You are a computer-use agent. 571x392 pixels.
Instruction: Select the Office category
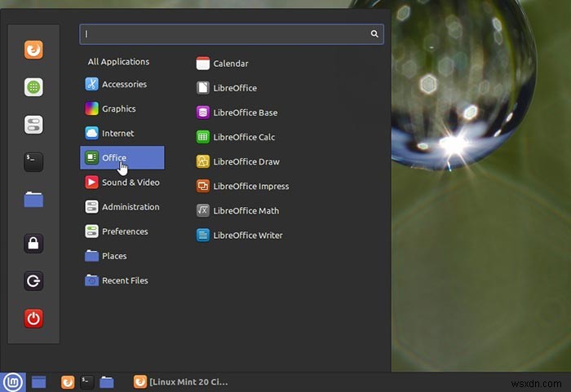122,157
